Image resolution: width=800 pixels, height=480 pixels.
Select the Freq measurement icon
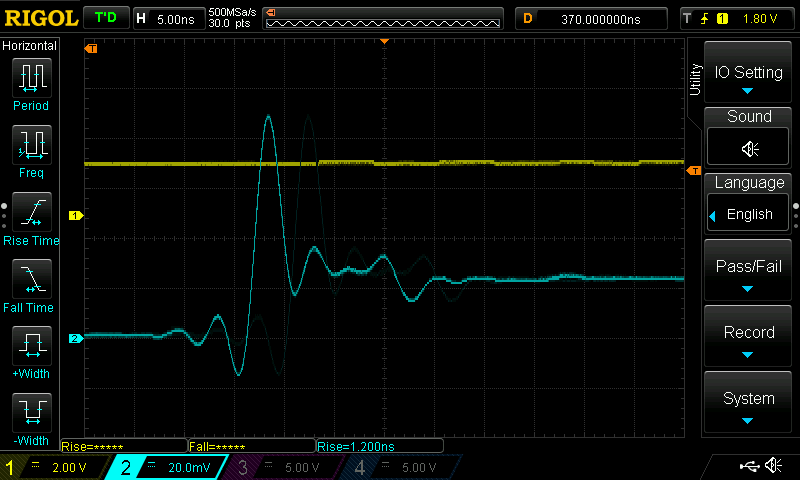tap(32, 144)
